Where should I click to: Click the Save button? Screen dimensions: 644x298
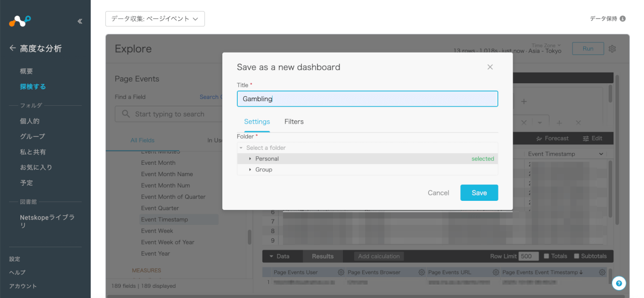(479, 193)
